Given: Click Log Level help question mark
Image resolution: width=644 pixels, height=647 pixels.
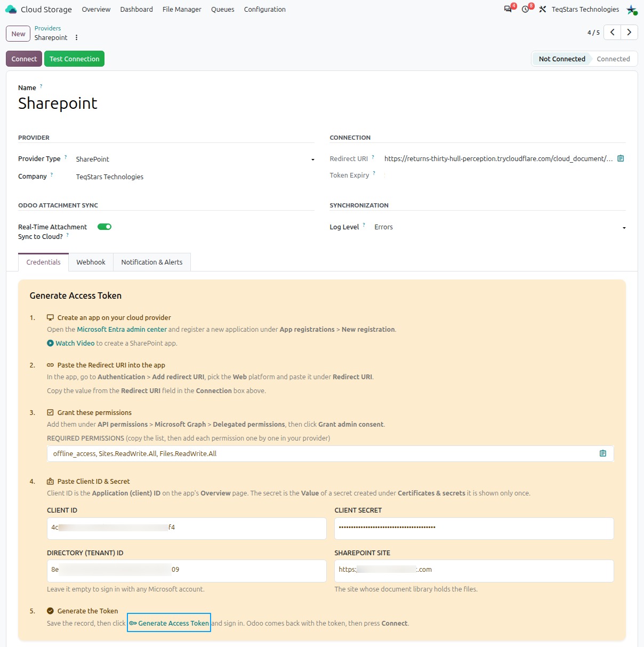Looking at the screenshot, I should 364,225.
